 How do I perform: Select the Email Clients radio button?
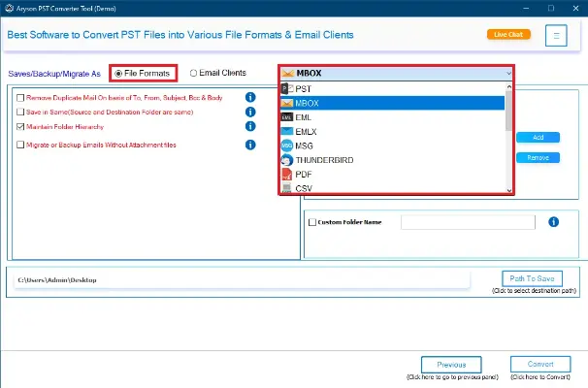pos(193,73)
